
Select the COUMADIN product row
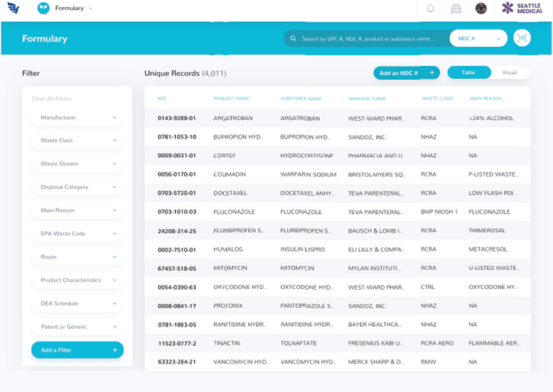pyautogui.click(x=337, y=174)
